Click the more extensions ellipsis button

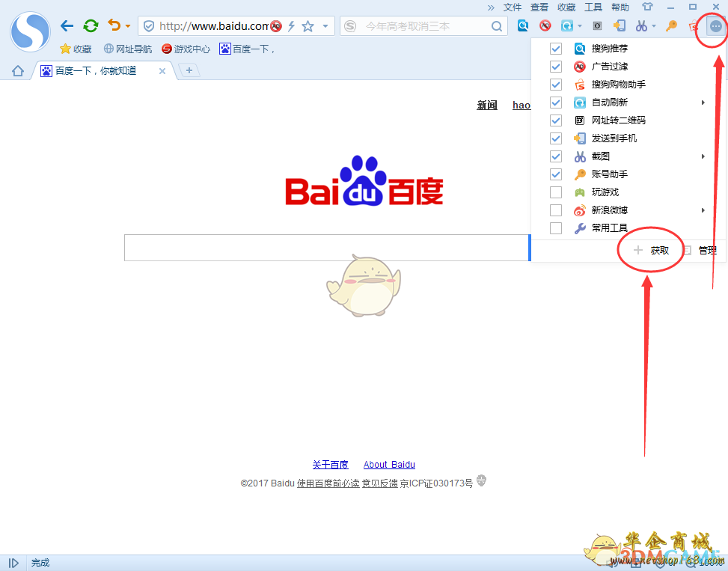click(716, 26)
